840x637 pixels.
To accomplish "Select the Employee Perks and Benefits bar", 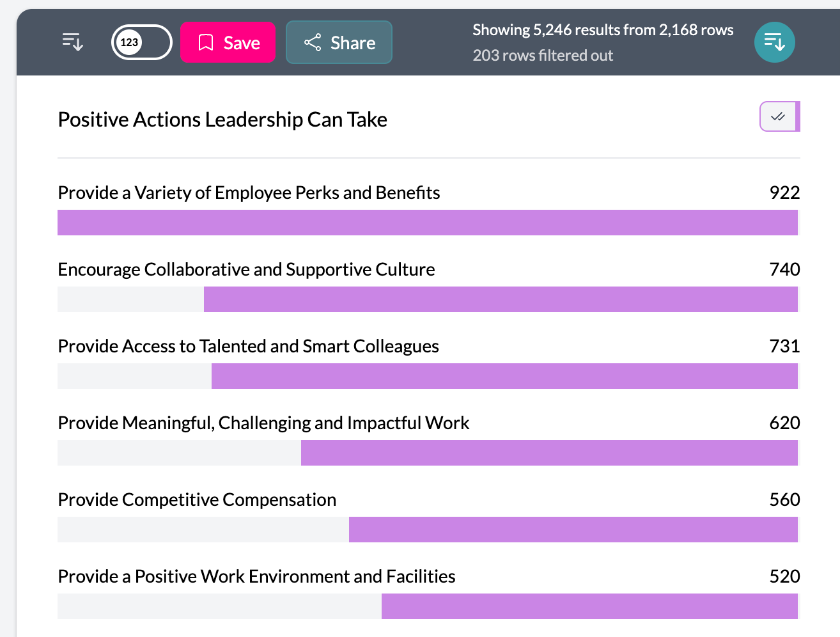I will 427,223.
